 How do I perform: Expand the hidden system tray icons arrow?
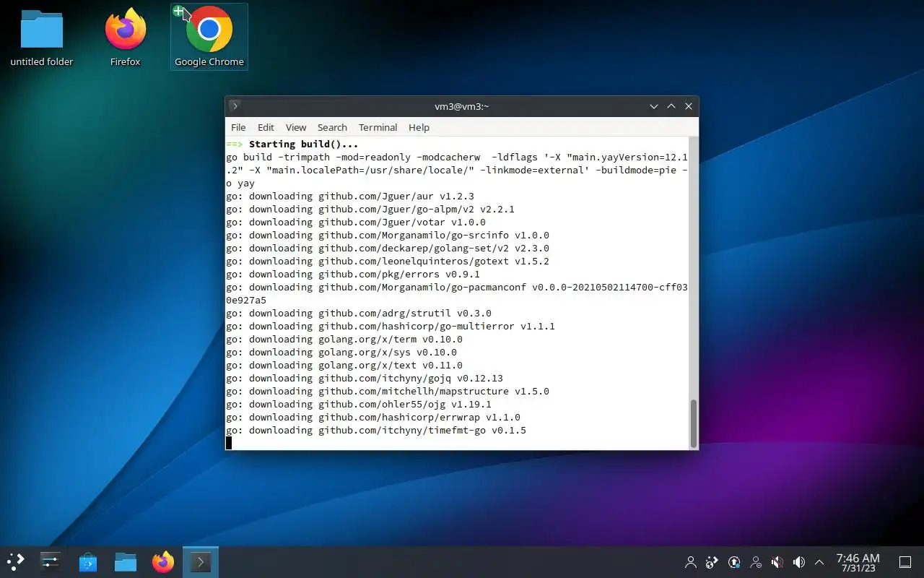(x=819, y=562)
